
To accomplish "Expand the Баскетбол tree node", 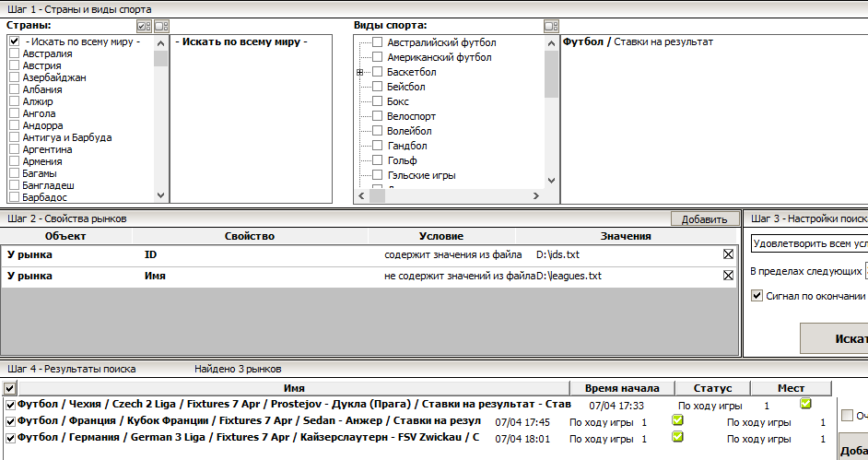I will 359,72.
